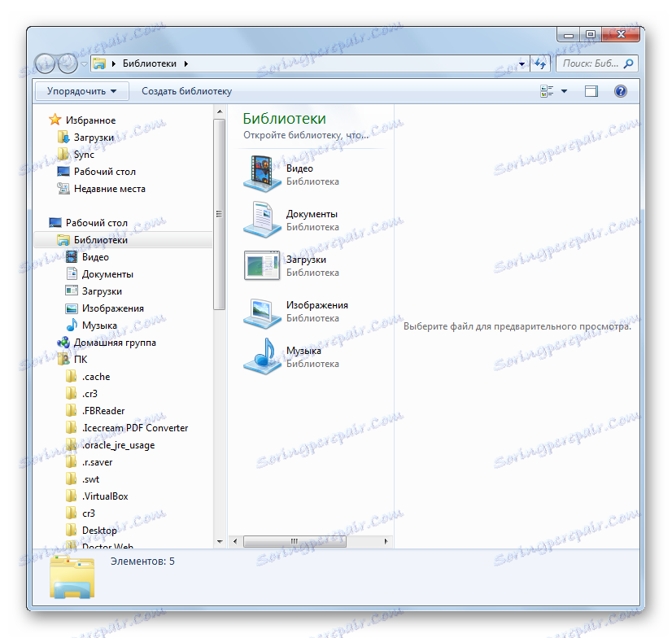The image size is (672, 638).
Task: Refresh the folder with the address bar icon
Action: pos(541,63)
